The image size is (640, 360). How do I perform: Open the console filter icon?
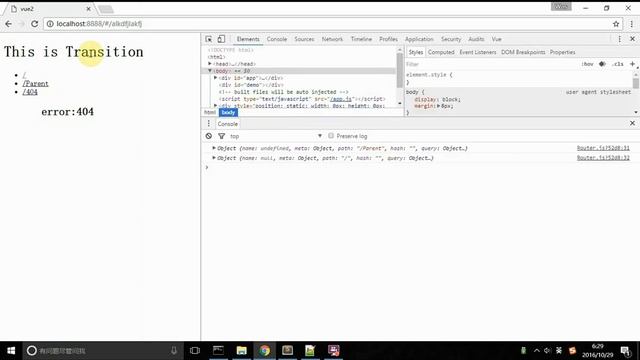221,136
